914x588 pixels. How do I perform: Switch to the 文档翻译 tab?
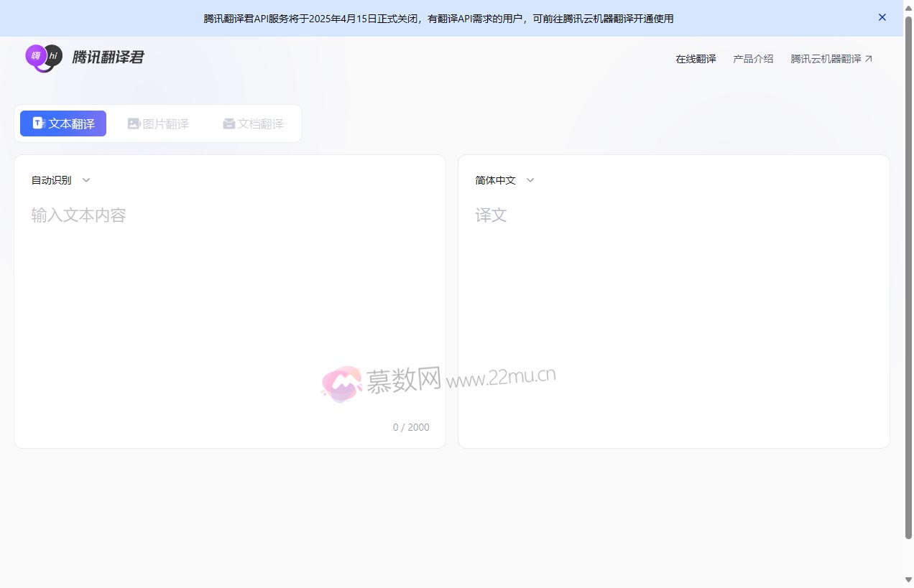pos(253,123)
